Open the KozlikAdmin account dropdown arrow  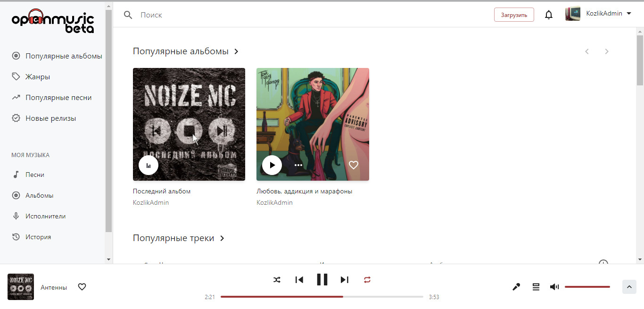point(629,14)
